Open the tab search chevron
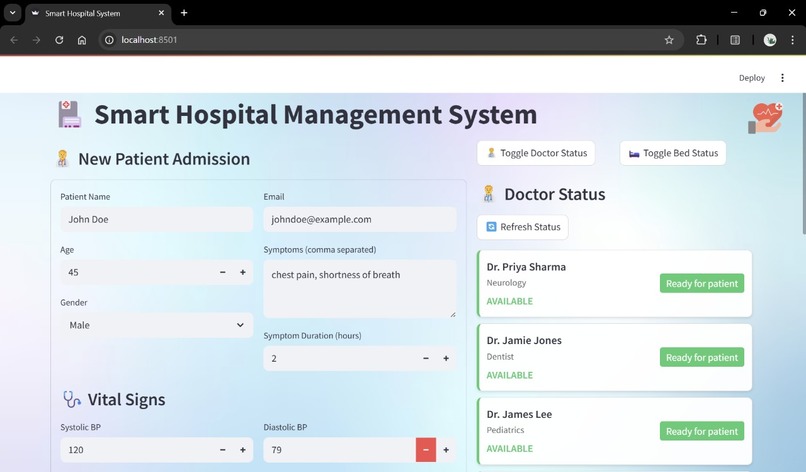The image size is (806, 472). pyautogui.click(x=12, y=13)
